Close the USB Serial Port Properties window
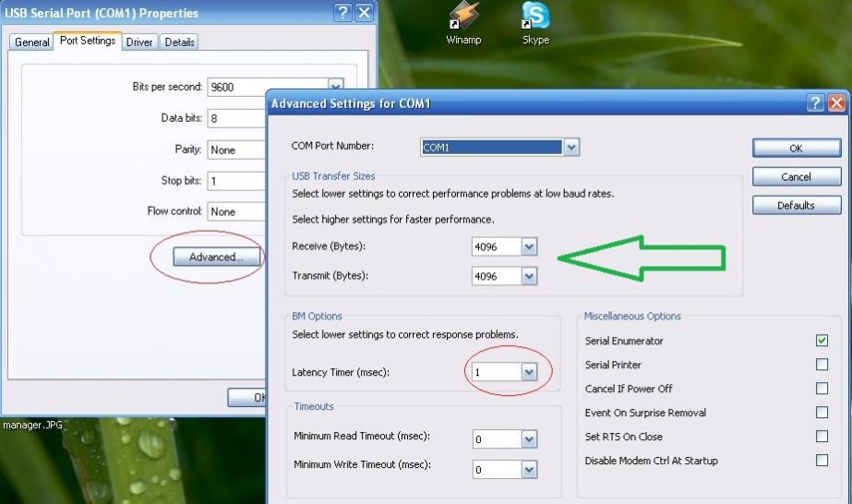Image resolution: width=852 pixels, height=504 pixels. point(364,12)
